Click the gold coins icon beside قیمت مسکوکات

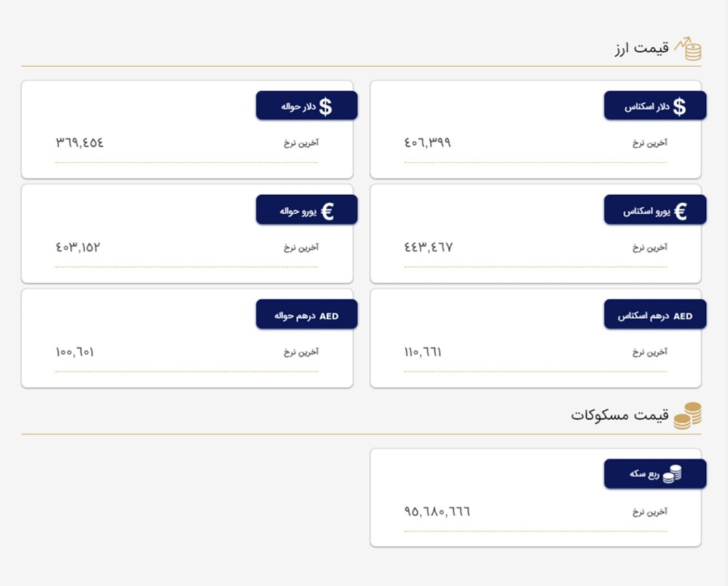coord(688,416)
